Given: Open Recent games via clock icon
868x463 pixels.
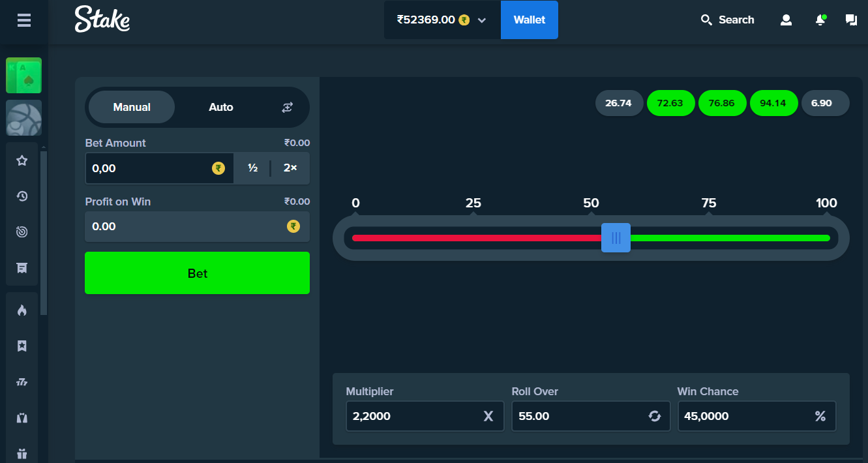Looking at the screenshot, I should [x=23, y=196].
